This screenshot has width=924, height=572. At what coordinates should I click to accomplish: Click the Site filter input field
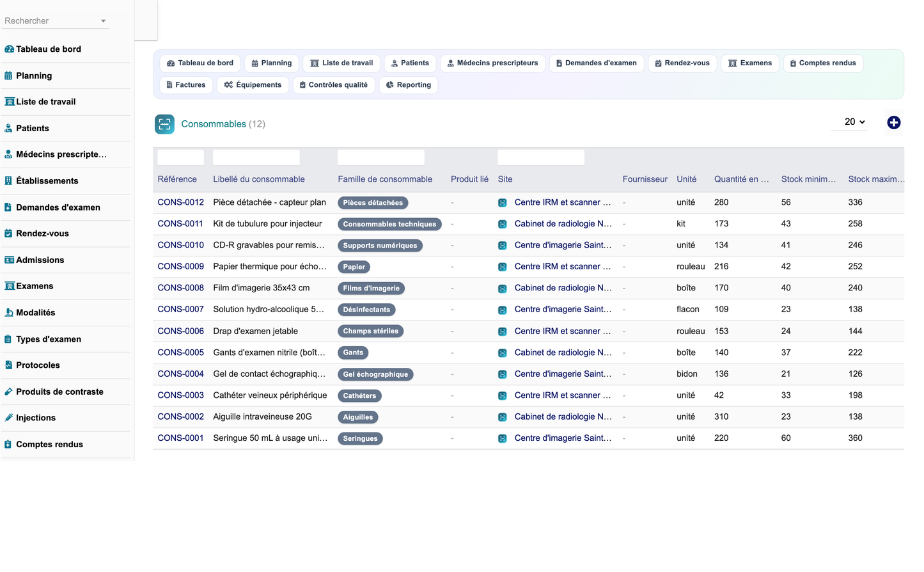point(541,157)
